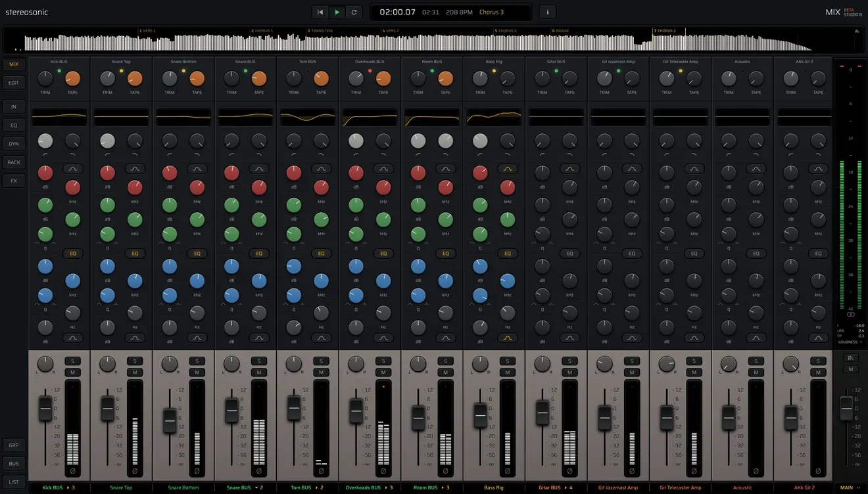Enable the EQ on Git Jazzmast Amp
This screenshot has height=494, width=868.
tap(632, 254)
